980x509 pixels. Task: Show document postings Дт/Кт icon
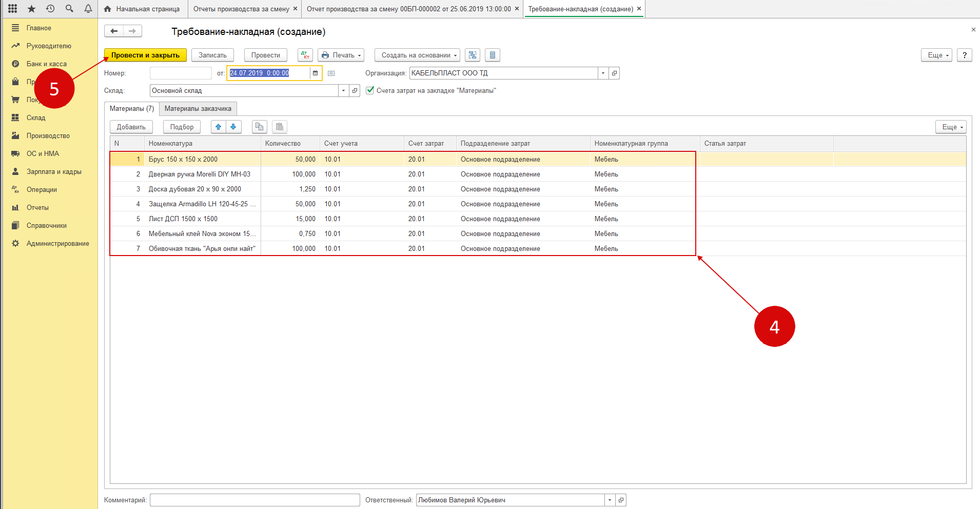[305, 55]
